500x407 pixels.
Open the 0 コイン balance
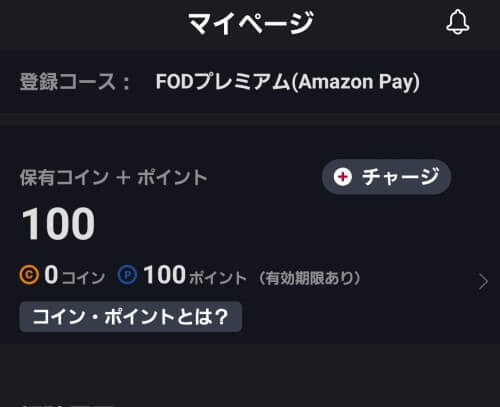[62, 275]
